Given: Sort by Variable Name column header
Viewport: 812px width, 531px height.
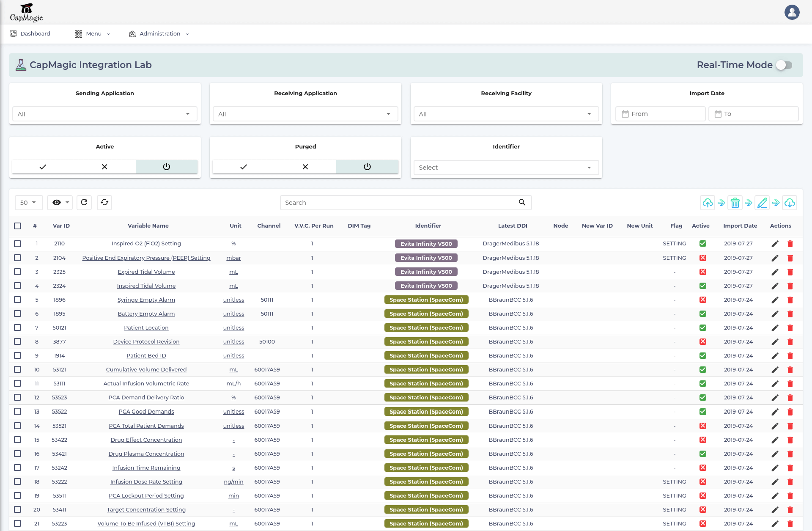Looking at the screenshot, I should [x=148, y=226].
